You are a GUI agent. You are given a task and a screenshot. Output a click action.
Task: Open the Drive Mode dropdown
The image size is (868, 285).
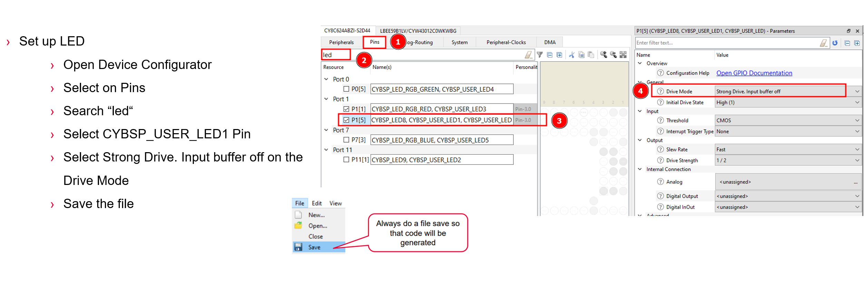[857, 91]
